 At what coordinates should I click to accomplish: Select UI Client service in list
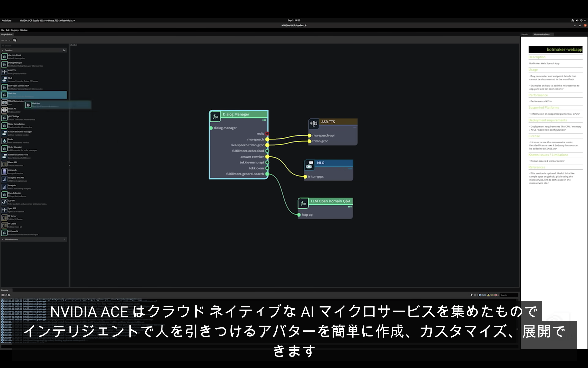[34, 225]
